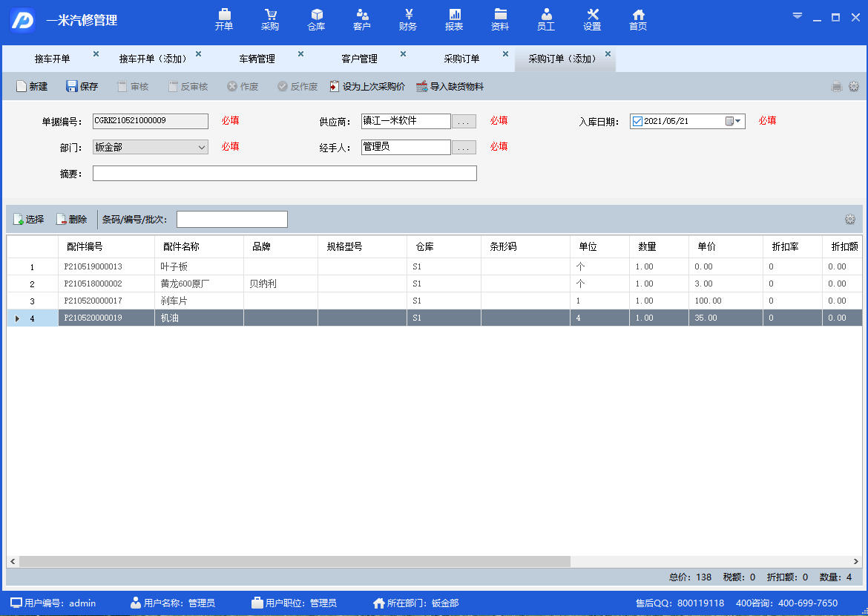Click the row 4 expand indicator arrow
Viewport: 868px width, 616px height.
[x=17, y=318]
